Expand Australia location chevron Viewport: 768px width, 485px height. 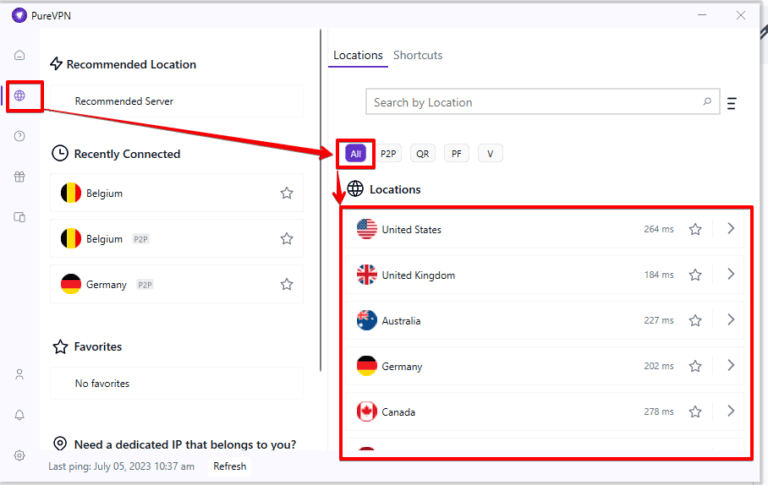click(731, 320)
